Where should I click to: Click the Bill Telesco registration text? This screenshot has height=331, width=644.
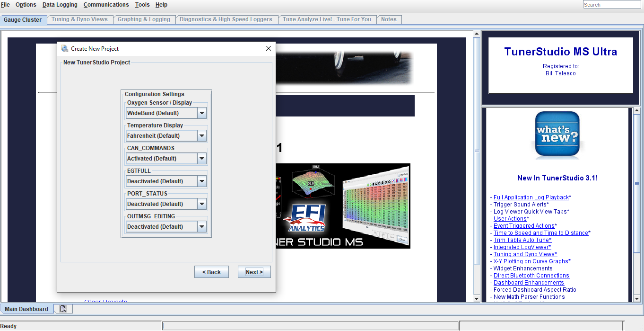pos(561,73)
